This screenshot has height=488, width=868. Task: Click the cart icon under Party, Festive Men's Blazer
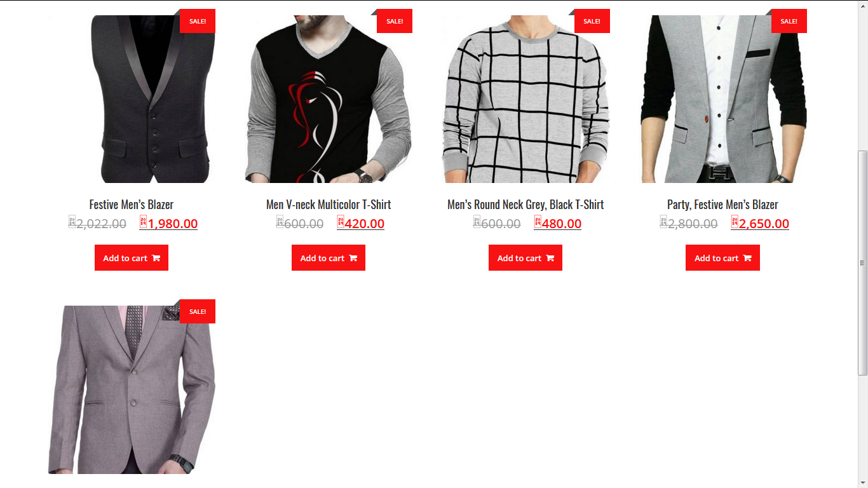pyautogui.click(x=747, y=258)
